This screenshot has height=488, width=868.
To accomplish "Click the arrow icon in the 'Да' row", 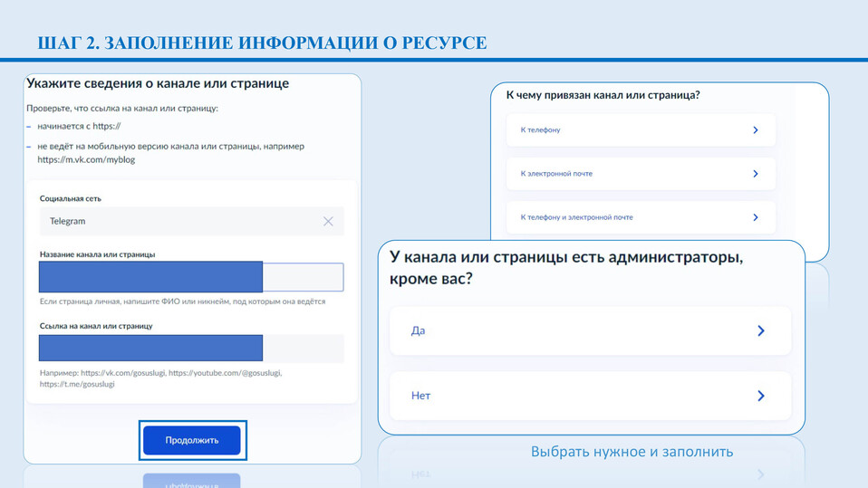I will [761, 331].
